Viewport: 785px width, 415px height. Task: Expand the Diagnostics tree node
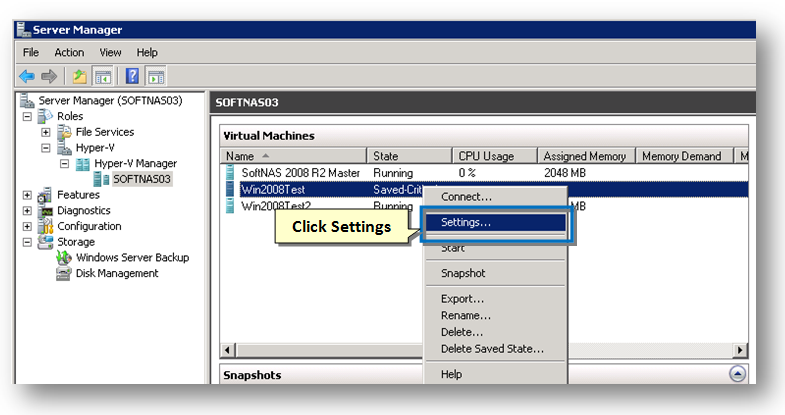[27, 211]
